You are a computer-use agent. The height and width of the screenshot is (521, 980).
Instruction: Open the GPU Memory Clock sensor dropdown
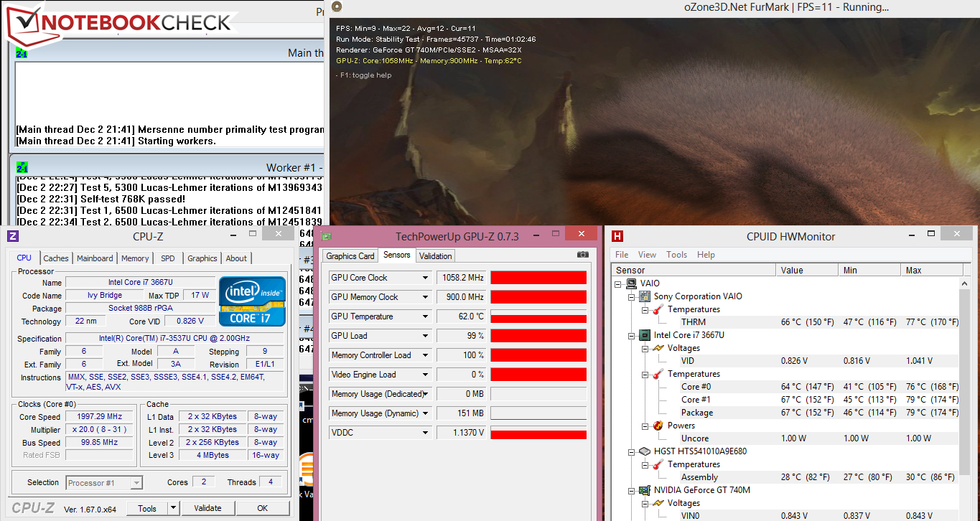[x=425, y=297]
